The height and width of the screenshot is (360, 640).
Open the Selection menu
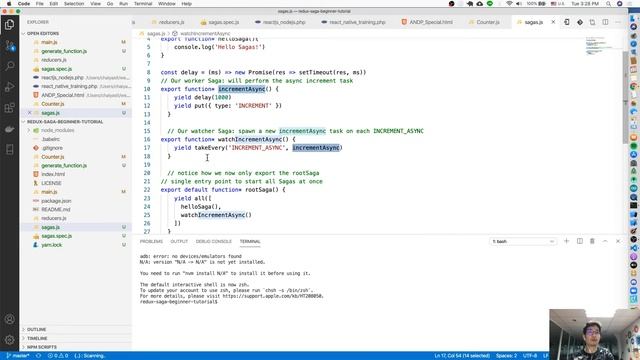pyautogui.click(x=74, y=4)
